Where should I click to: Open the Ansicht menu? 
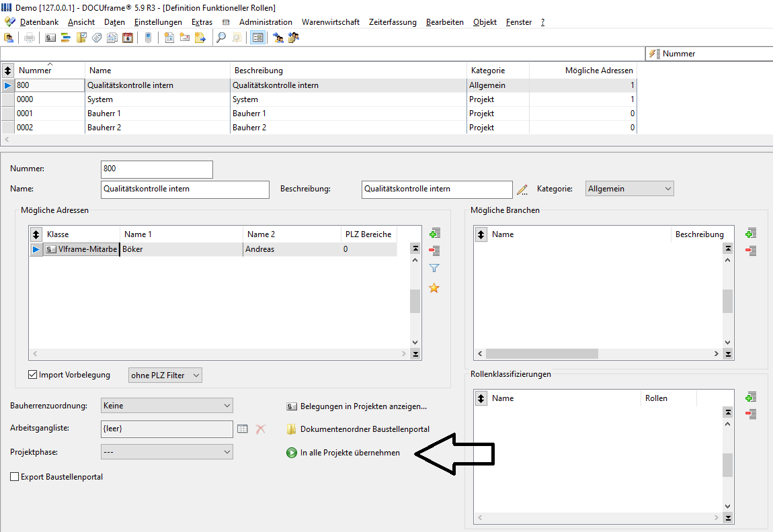(81, 22)
